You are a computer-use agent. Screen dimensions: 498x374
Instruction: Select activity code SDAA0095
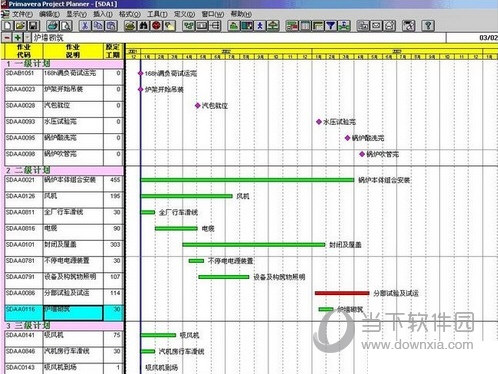pyautogui.click(x=20, y=138)
